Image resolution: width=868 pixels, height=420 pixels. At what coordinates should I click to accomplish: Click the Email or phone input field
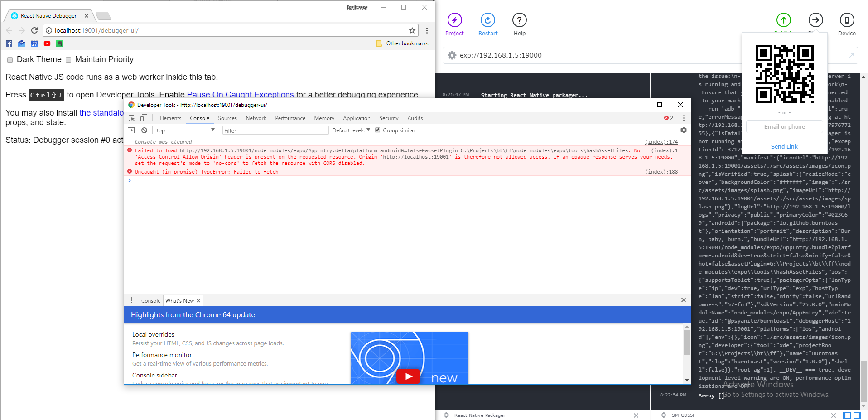(784, 126)
